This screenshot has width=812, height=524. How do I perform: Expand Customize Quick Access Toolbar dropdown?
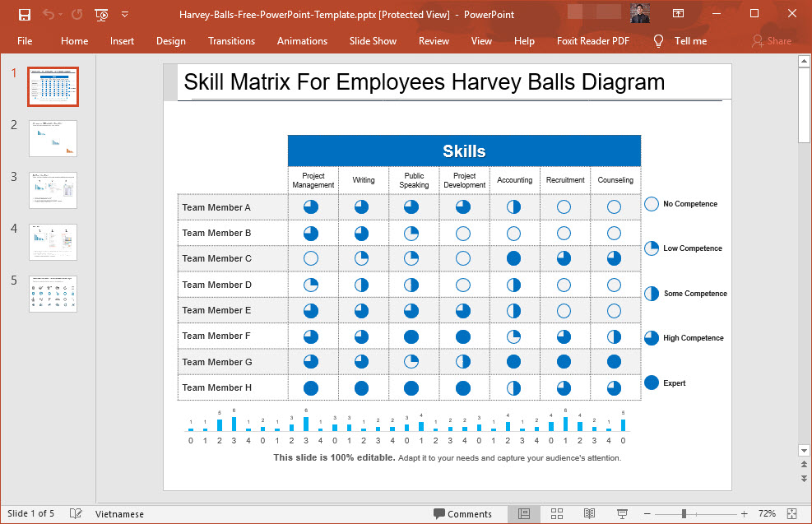[124, 15]
